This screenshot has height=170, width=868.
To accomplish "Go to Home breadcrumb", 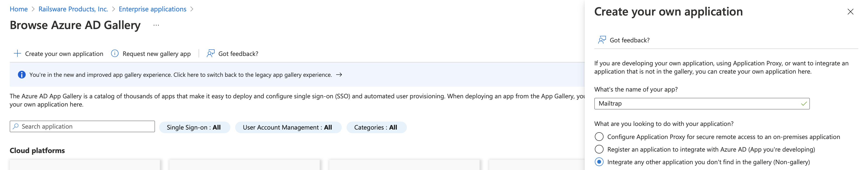I will pyautogui.click(x=19, y=9).
